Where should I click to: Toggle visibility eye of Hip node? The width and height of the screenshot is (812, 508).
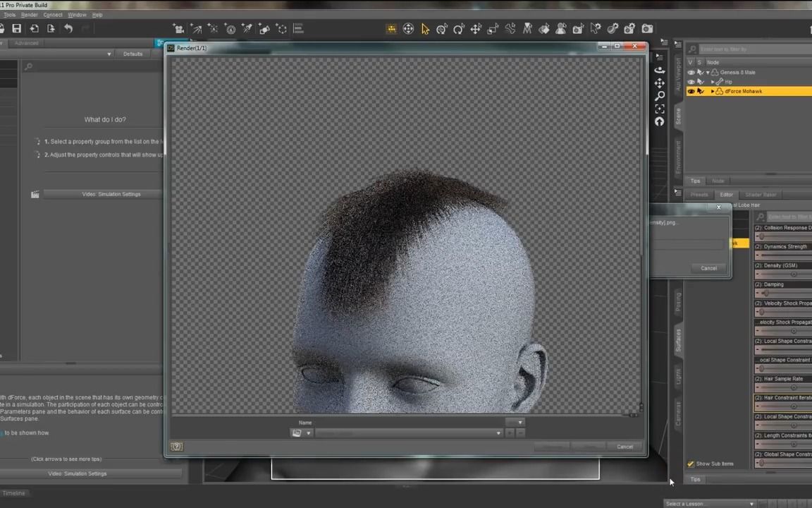click(x=691, y=82)
